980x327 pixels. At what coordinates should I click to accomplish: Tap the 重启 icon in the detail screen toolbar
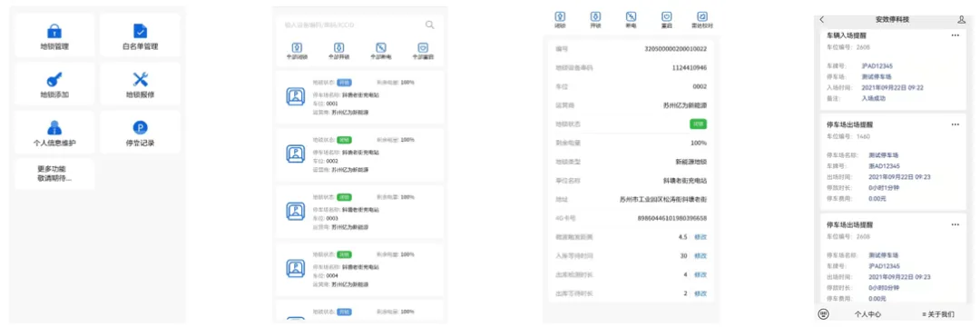pos(667,16)
